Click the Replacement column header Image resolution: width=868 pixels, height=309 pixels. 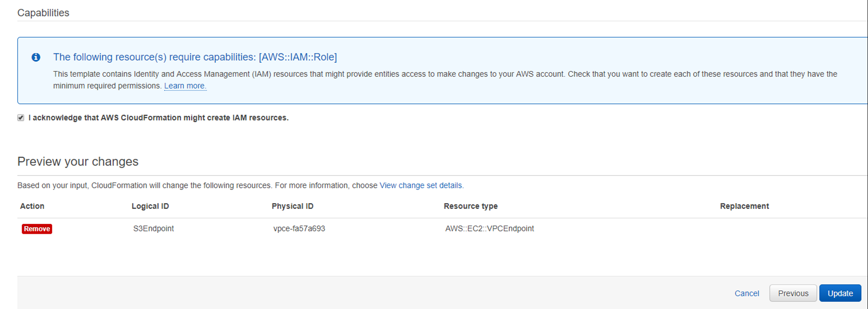point(744,206)
